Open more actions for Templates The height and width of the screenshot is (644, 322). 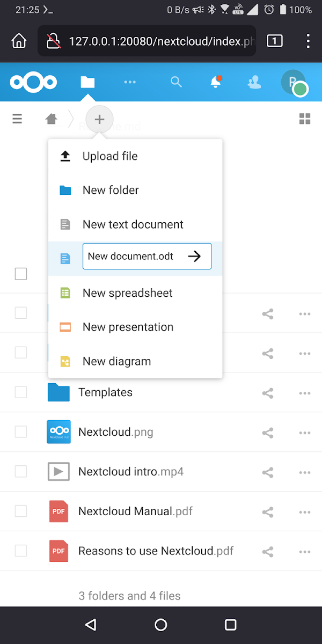[305, 393]
